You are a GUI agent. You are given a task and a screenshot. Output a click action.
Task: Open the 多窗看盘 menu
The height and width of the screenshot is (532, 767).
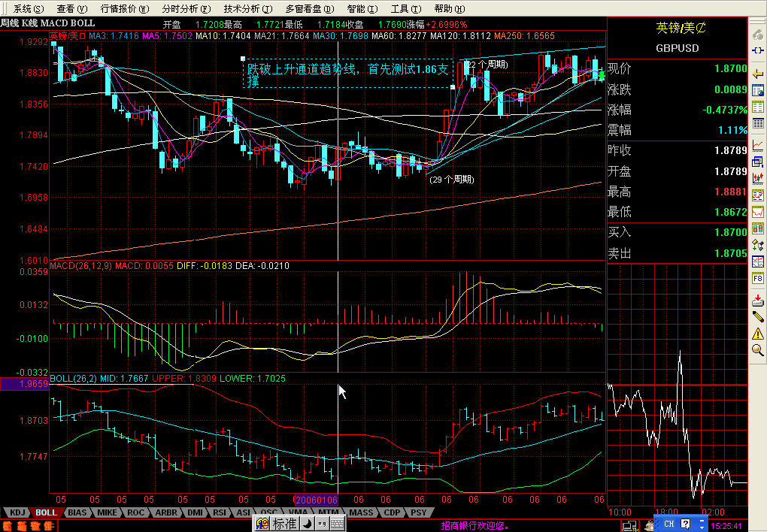(x=309, y=9)
